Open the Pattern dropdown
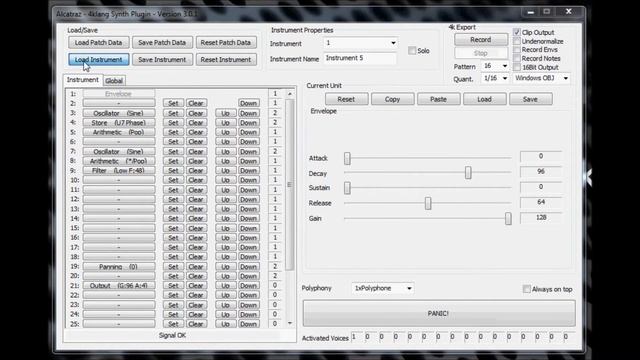Image resolution: width=640 pixels, height=360 pixels. pos(495,66)
